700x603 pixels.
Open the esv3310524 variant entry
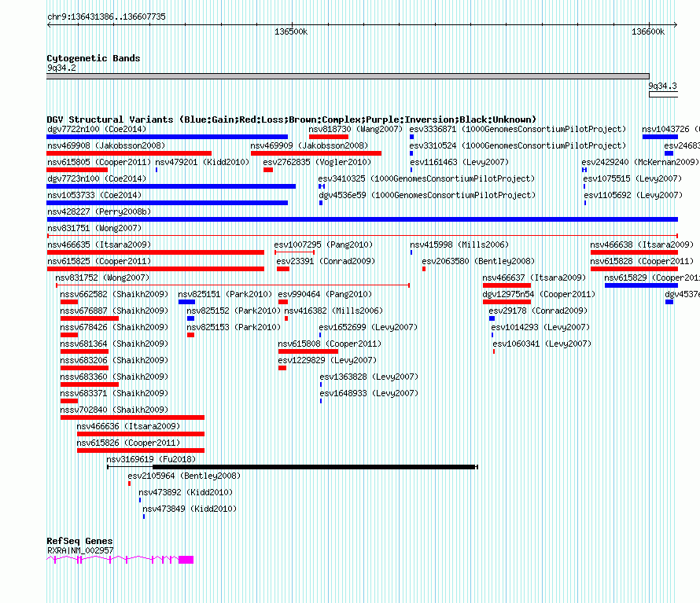point(518,146)
